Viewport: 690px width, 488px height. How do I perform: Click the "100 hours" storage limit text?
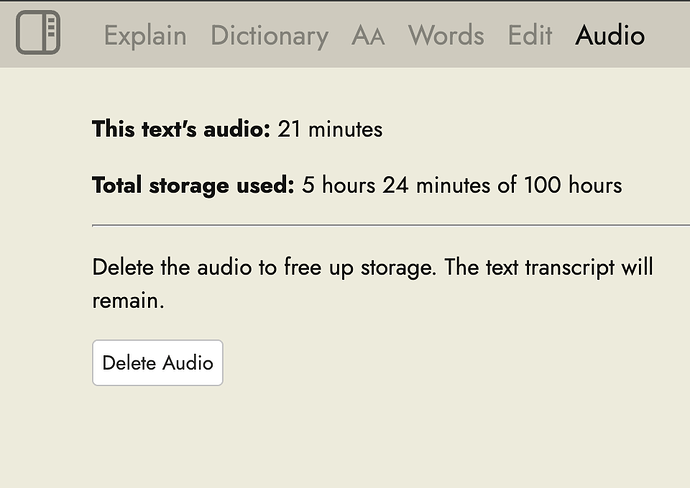coord(573,185)
